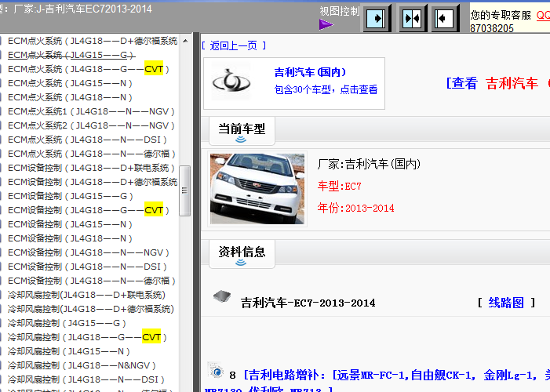Viewport: 550px width, 392px height.
Task: Select the 资料信息 tab
Action: click(x=242, y=254)
